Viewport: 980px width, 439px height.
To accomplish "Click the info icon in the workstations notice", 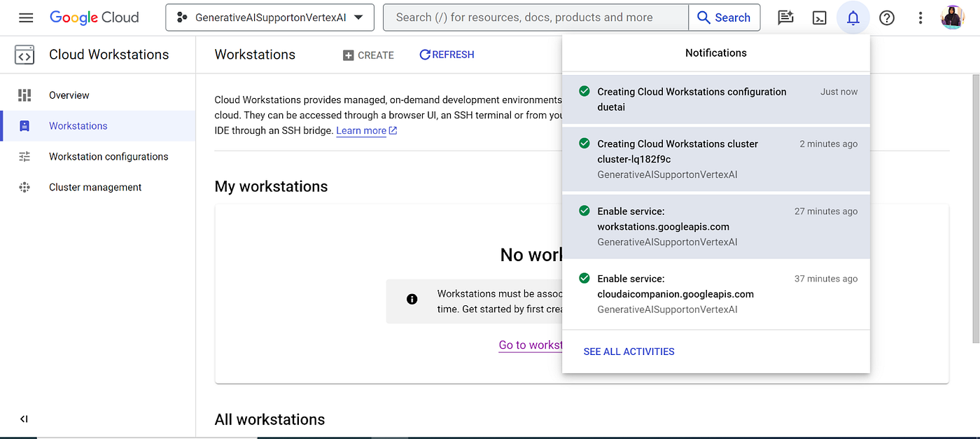I will [x=412, y=299].
